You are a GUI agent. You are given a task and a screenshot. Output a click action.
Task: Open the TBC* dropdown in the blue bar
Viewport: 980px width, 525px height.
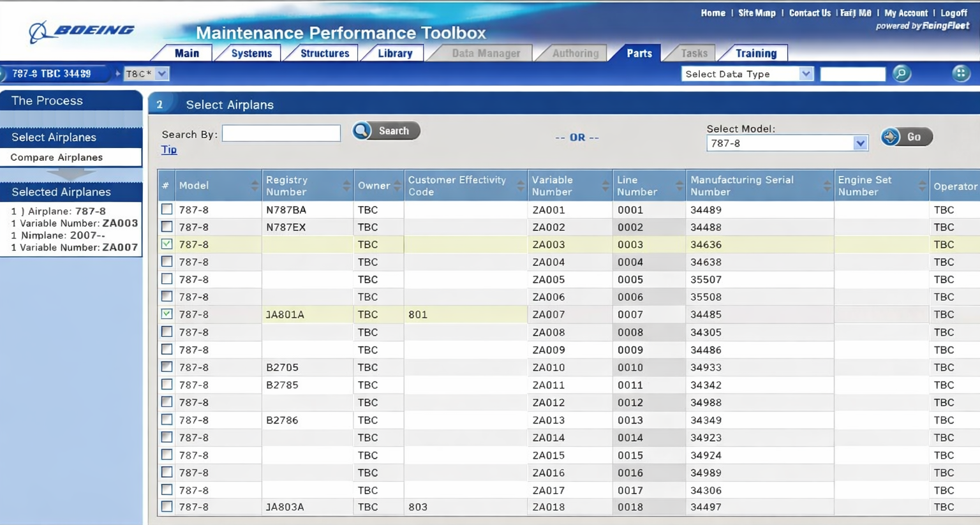click(x=146, y=73)
